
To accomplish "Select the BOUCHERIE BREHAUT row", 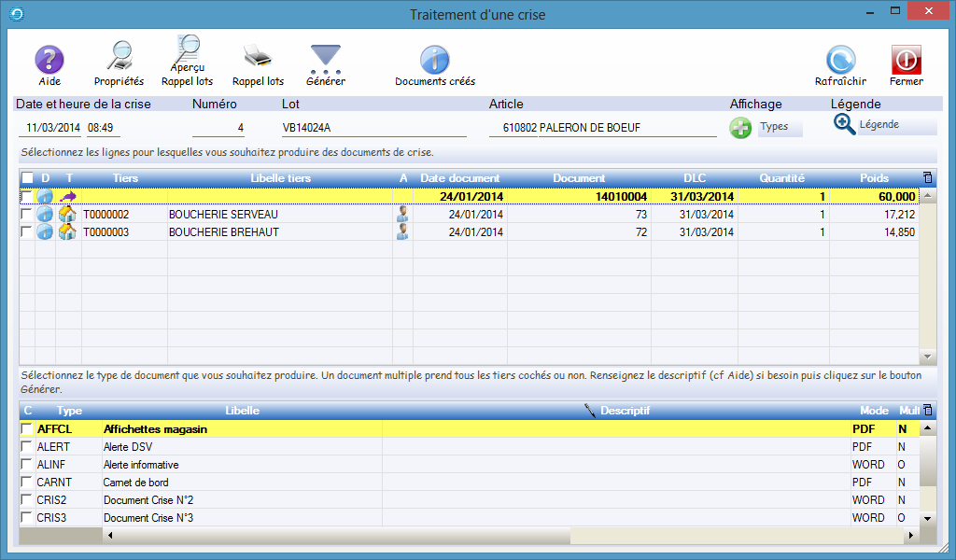I will tap(224, 232).
